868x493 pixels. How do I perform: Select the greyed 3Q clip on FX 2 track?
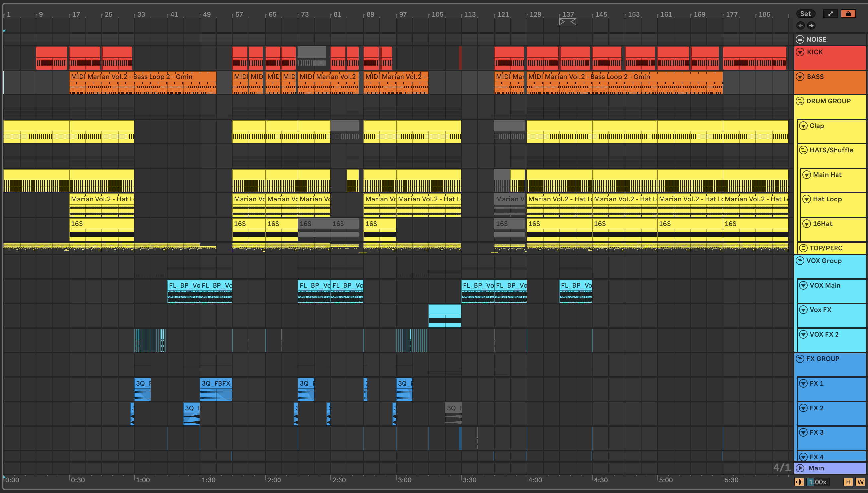pyautogui.click(x=453, y=414)
